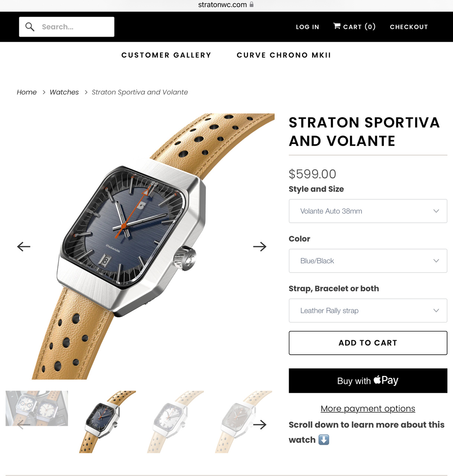Screen dimensions: 453x476
Task: Open Customer Gallery menu item
Action: (x=166, y=55)
